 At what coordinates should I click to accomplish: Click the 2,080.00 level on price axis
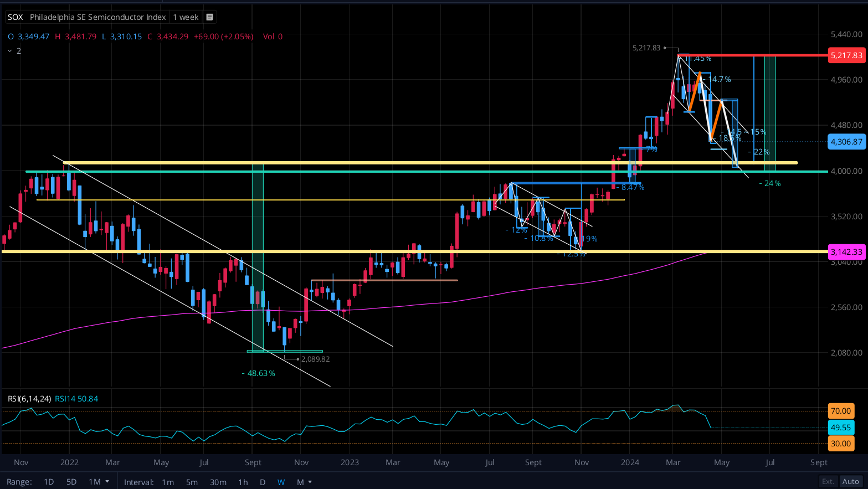(x=846, y=352)
